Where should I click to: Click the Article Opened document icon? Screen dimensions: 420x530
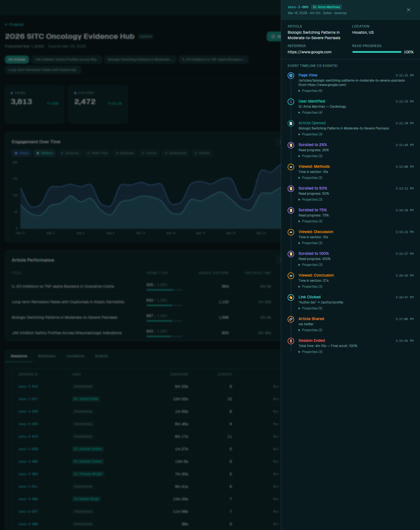click(291, 123)
